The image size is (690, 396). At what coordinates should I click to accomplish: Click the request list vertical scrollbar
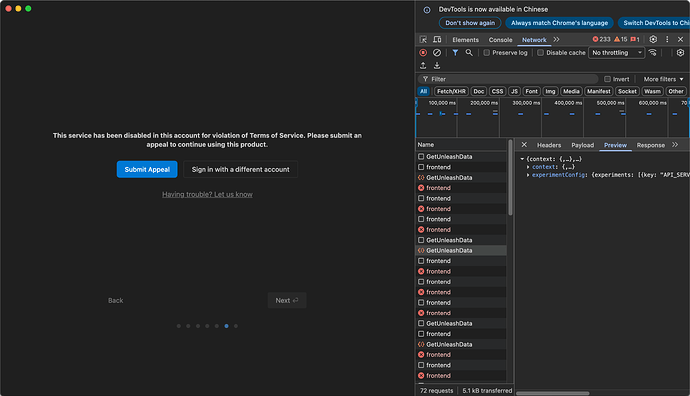pyautogui.click(x=510, y=178)
